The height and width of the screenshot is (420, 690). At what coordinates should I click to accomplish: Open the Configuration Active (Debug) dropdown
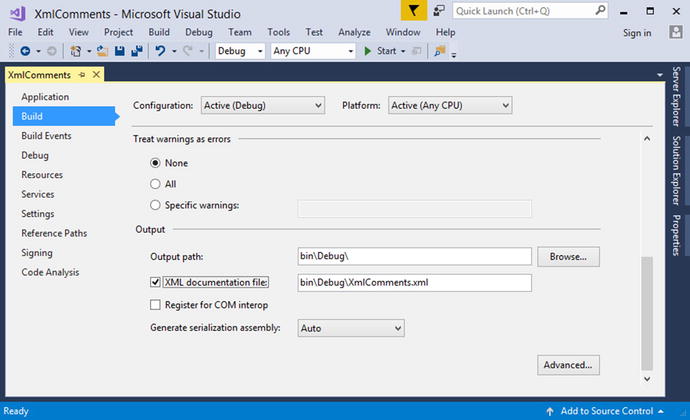coord(263,106)
